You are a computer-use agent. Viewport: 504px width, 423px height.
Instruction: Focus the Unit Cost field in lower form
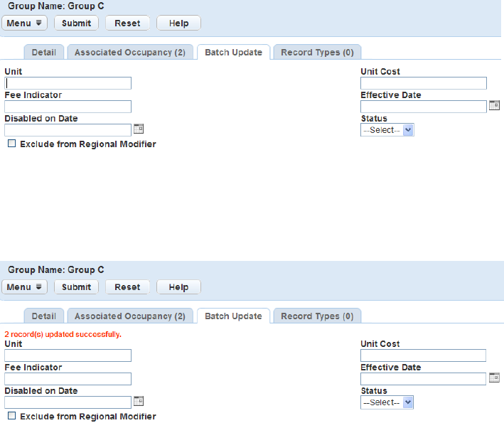(424, 355)
